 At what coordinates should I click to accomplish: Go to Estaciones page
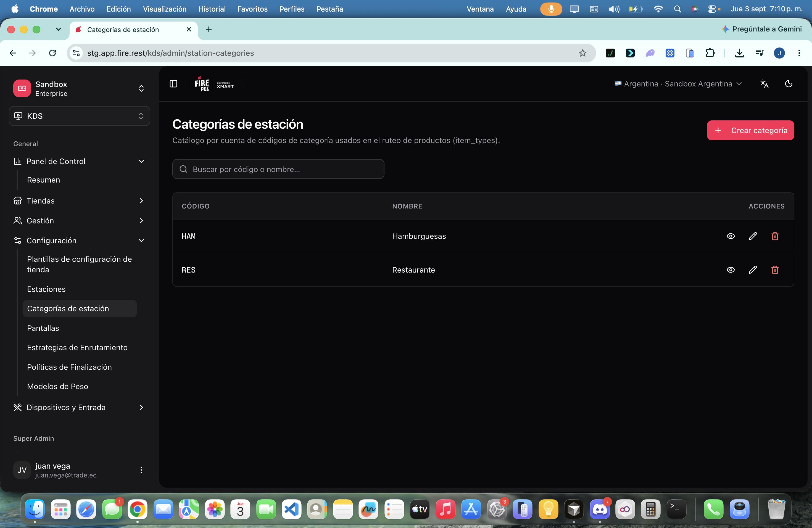(x=46, y=289)
